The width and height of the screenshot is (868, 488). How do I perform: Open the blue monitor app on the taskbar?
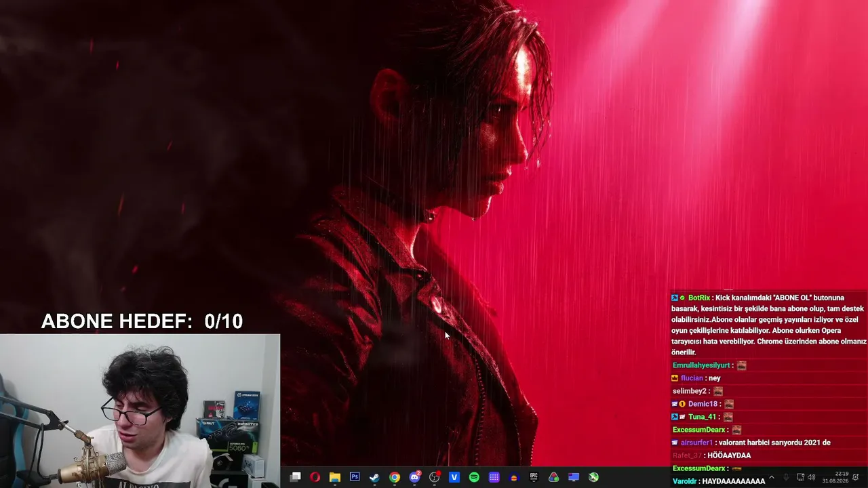(x=574, y=477)
